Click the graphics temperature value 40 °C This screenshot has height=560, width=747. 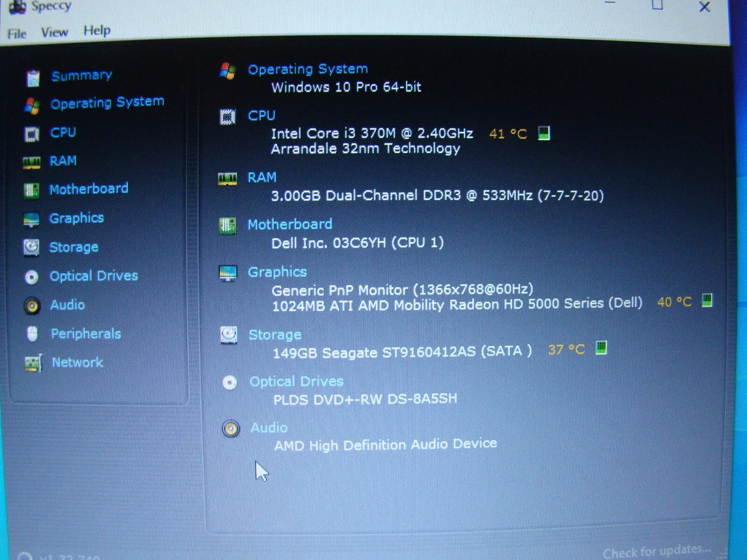point(675,302)
